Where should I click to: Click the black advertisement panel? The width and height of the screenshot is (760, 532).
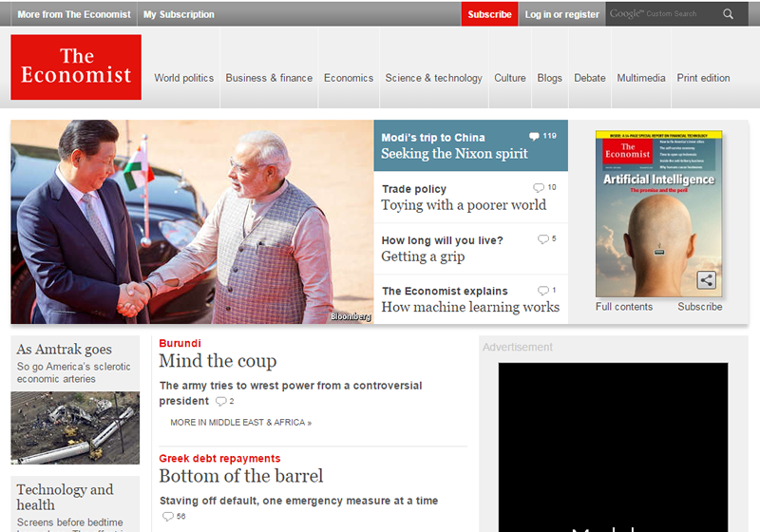point(613,447)
